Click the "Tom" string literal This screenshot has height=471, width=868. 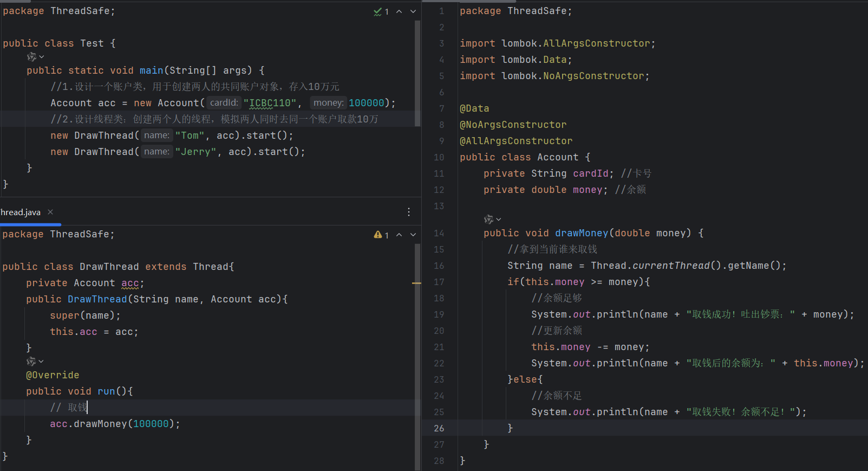[190, 136]
